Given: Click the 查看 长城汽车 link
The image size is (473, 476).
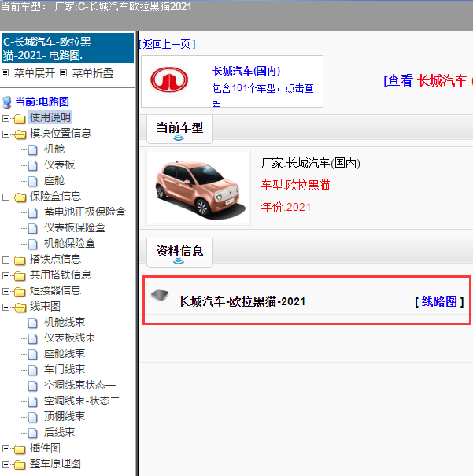Looking at the screenshot, I should [428, 81].
